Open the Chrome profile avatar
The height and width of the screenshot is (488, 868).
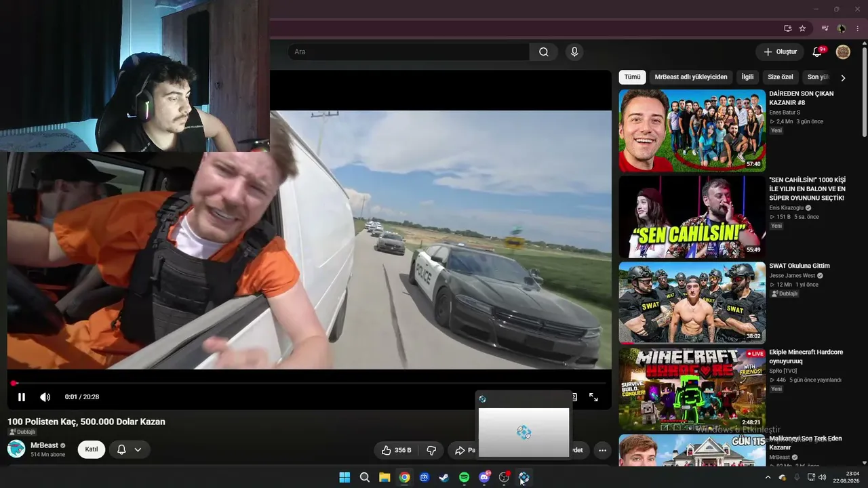click(x=842, y=28)
